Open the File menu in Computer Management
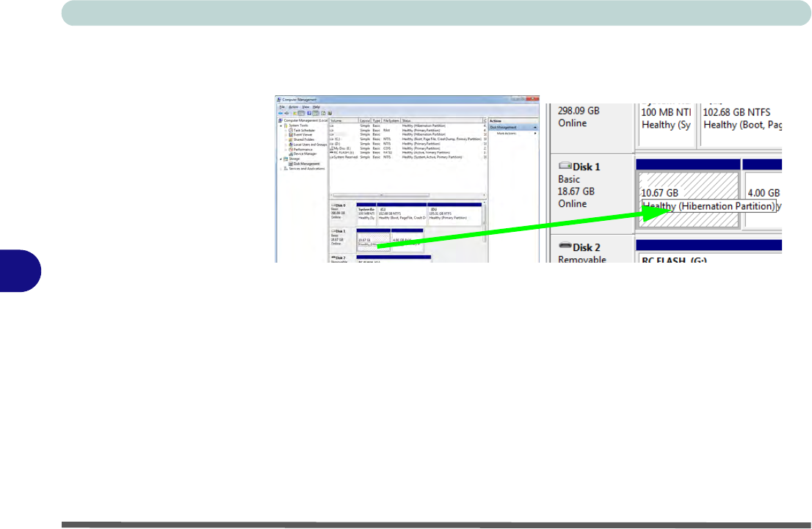This screenshot has height=529, width=812. (x=282, y=107)
